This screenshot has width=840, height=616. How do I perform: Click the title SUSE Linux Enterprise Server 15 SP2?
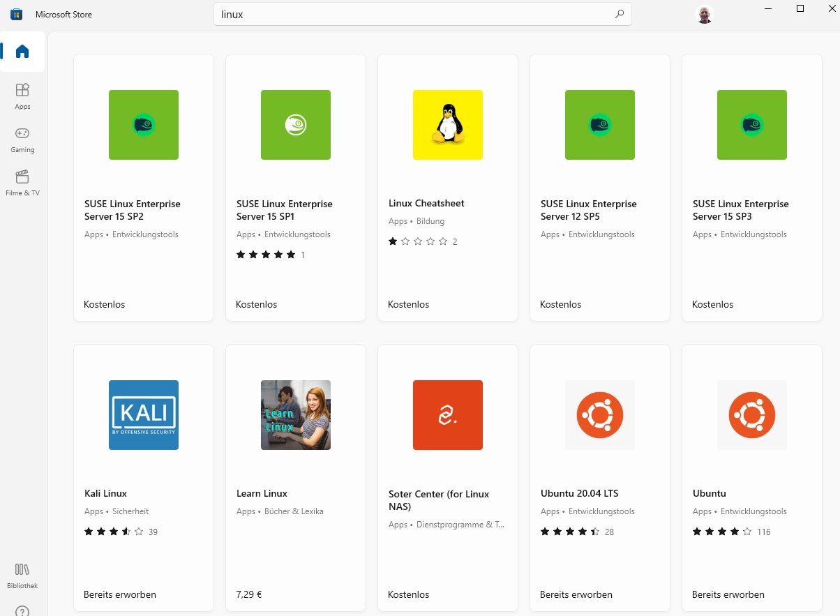pos(133,210)
